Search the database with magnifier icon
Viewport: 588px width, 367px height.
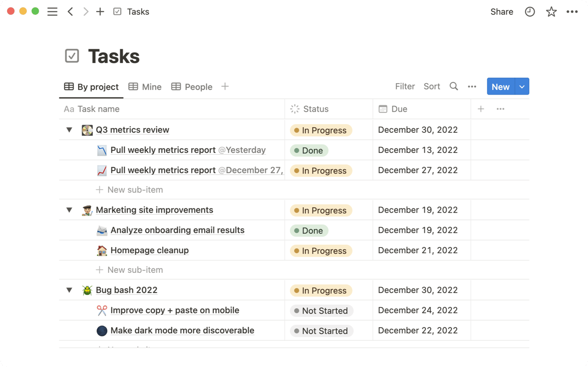[454, 86]
